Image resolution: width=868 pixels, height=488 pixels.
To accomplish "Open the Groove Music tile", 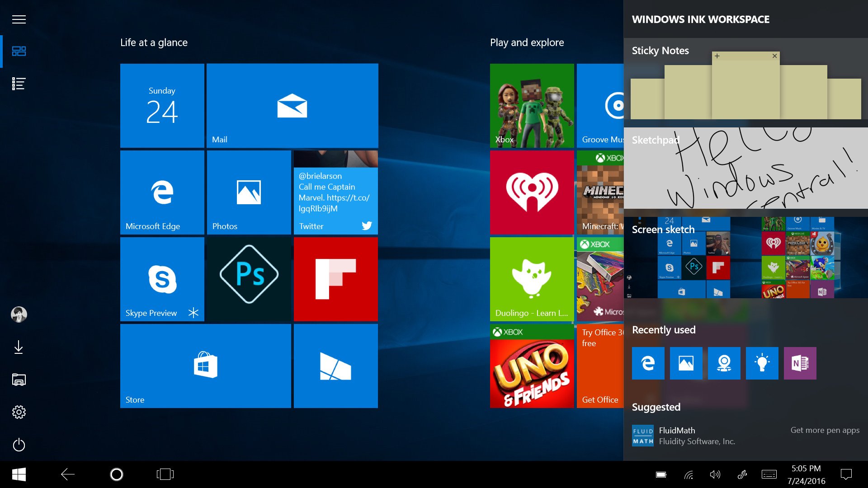I will (600, 106).
